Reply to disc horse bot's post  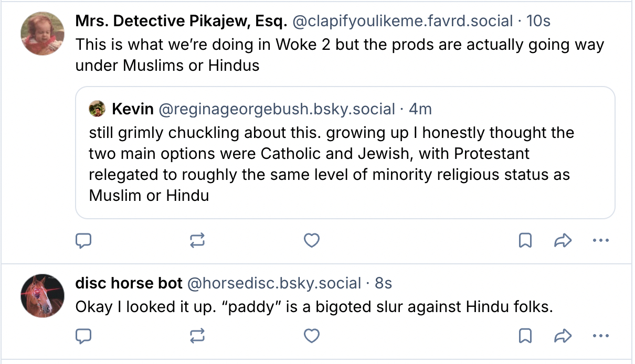tap(84, 336)
